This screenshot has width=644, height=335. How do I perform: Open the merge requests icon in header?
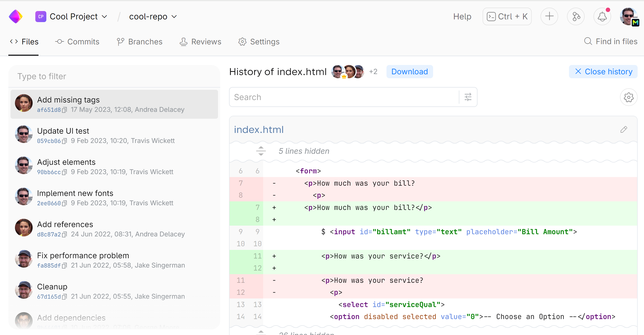tap(576, 16)
